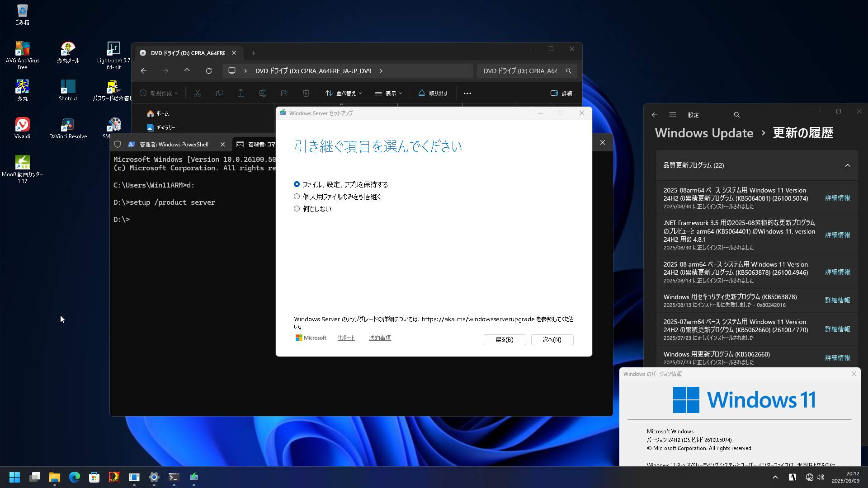This screenshot has width=868, height=488.
Task: Switch to 管理者: Windows PowerShell tab
Action: tap(174, 144)
